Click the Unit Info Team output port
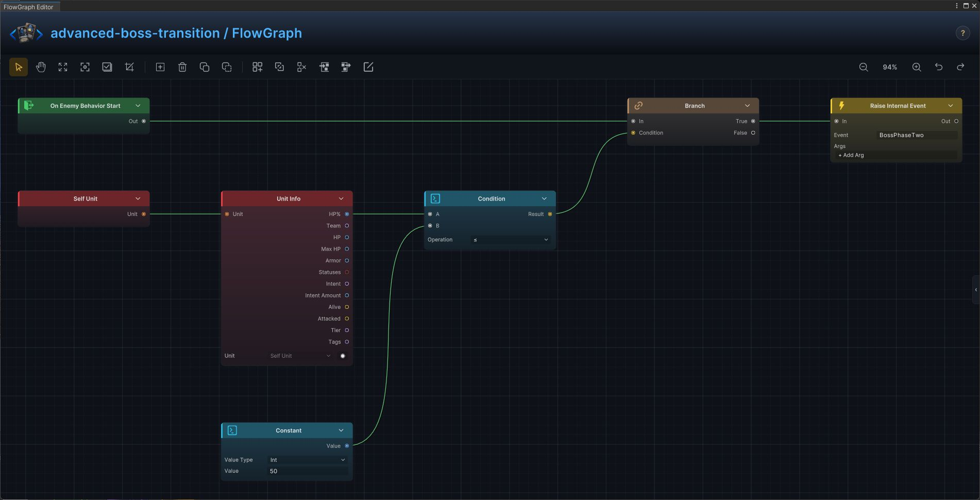Viewport: 980px width, 500px height. pos(347,226)
